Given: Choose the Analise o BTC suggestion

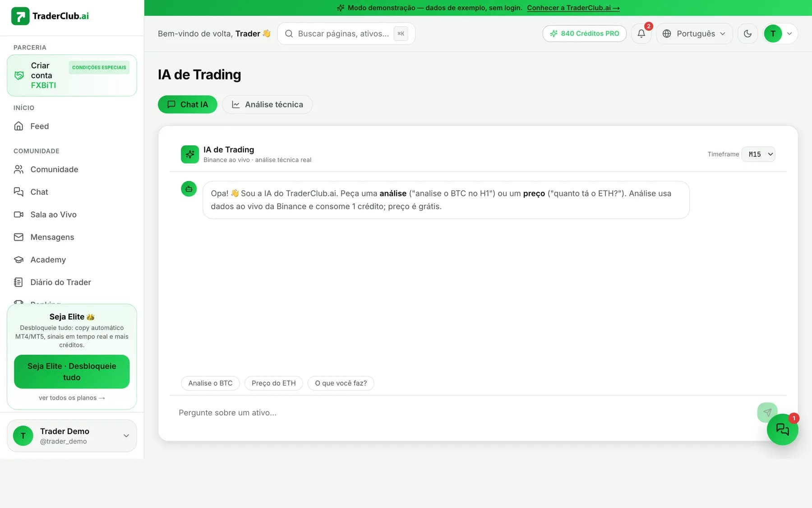Looking at the screenshot, I should (210, 383).
